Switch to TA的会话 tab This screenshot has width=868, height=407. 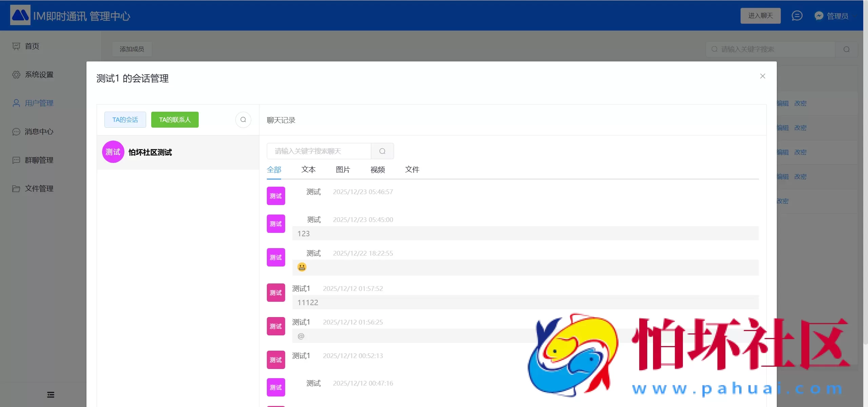coord(125,120)
